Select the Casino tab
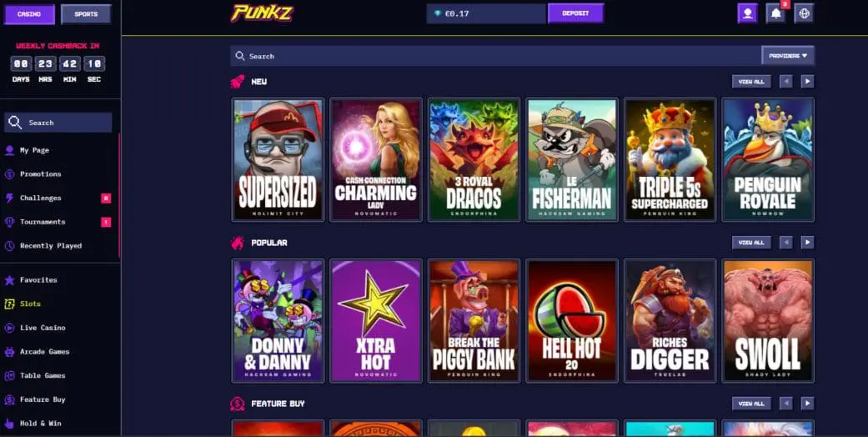 [29, 14]
